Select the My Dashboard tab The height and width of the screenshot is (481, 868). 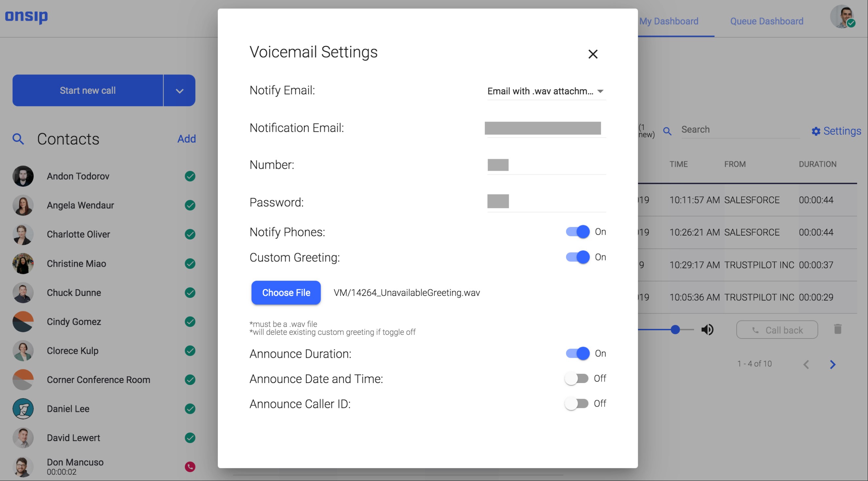coord(669,21)
